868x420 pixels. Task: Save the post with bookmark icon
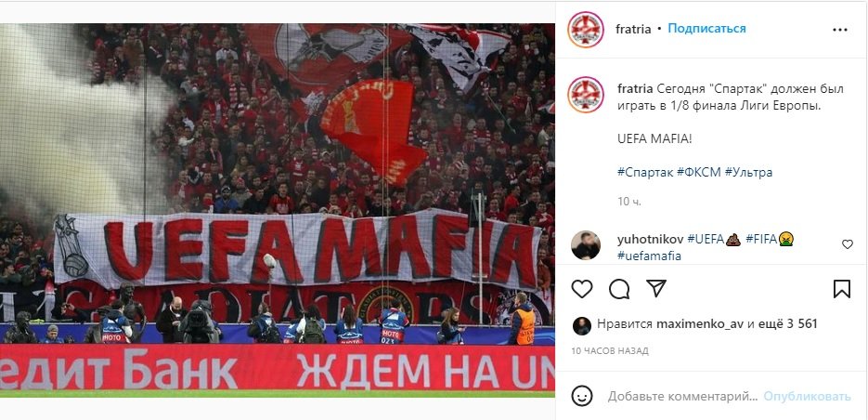coord(841,289)
